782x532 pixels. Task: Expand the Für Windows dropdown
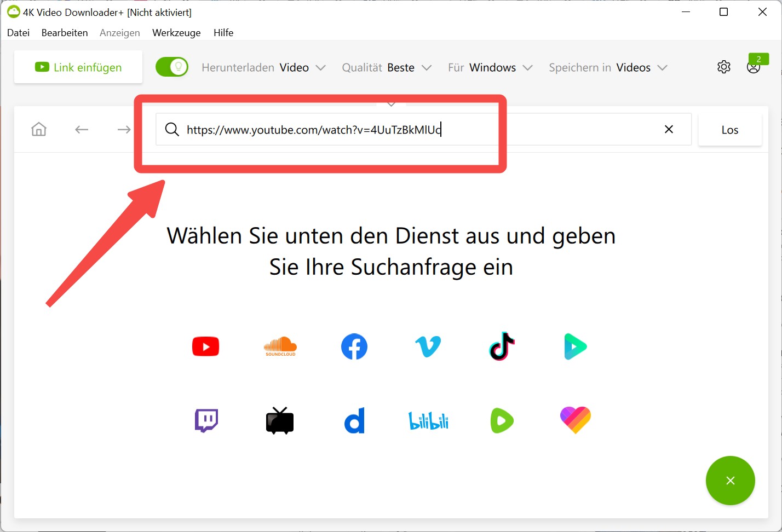[490, 68]
